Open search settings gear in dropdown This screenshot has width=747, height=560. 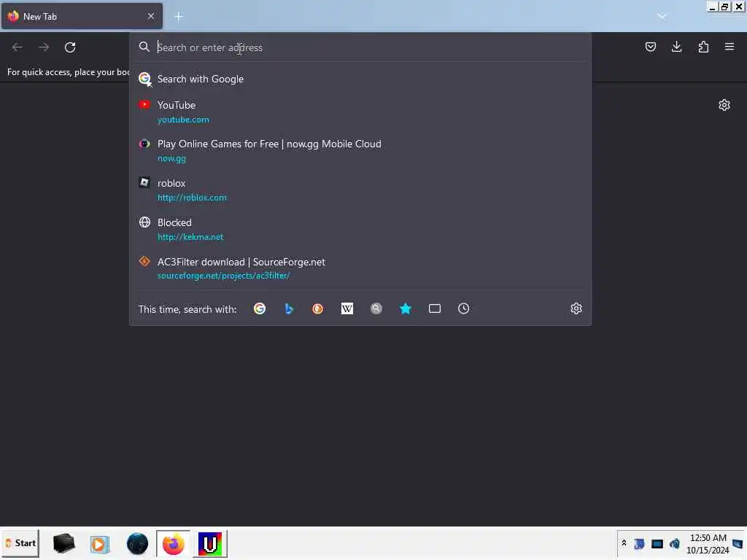576,308
